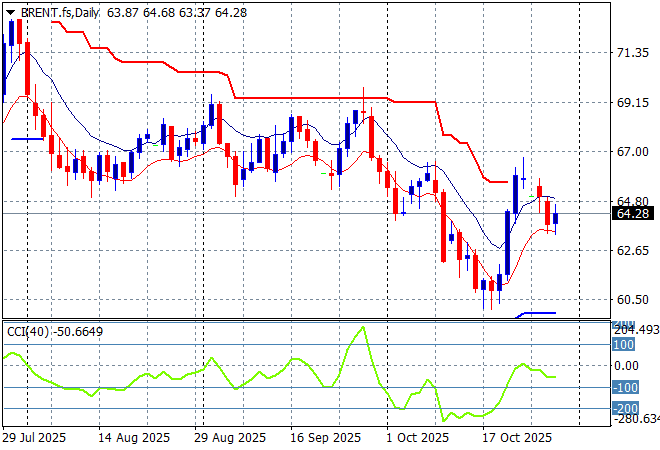
Task: Select the current price label 64.28
Action: pyautogui.click(x=633, y=213)
